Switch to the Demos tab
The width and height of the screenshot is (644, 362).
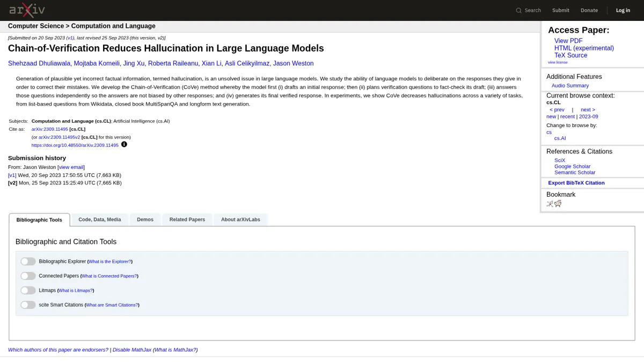pyautogui.click(x=145, y=219)
